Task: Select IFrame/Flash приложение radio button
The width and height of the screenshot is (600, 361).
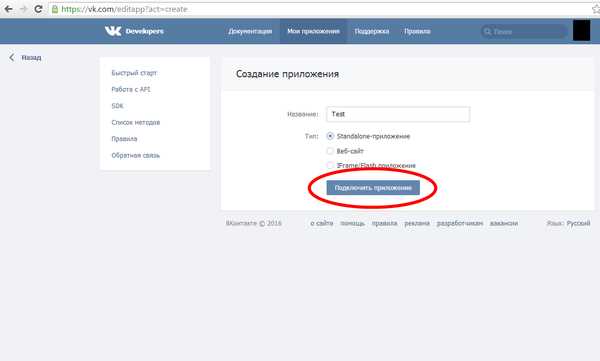Action: pos(330,165)
